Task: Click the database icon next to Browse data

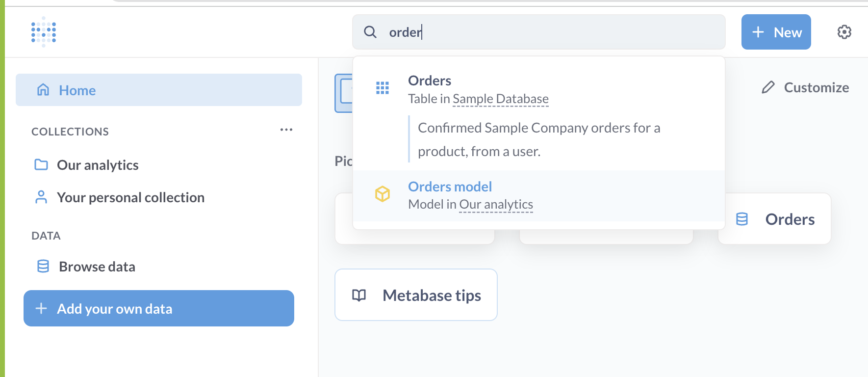Action: [x=42, y=266]
